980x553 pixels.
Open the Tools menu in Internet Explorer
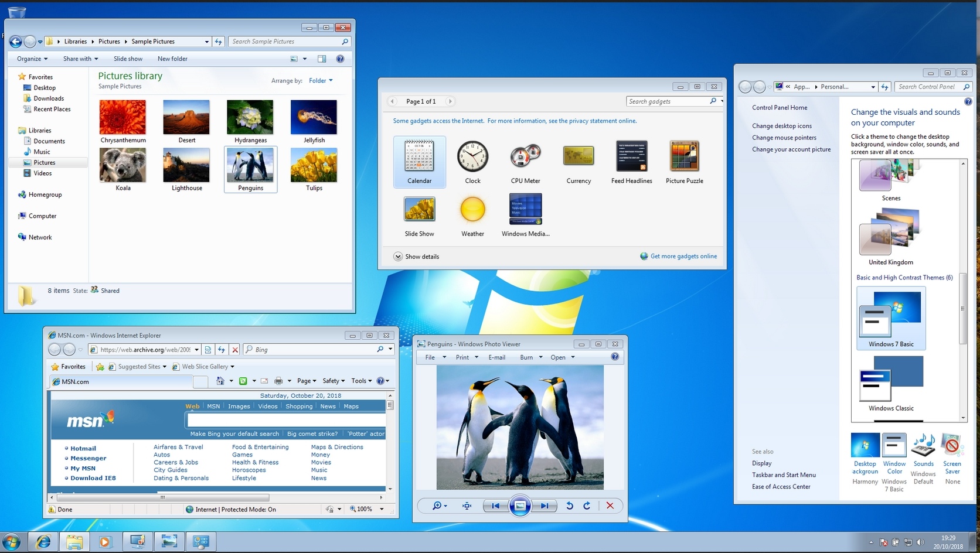click(362, 381)
